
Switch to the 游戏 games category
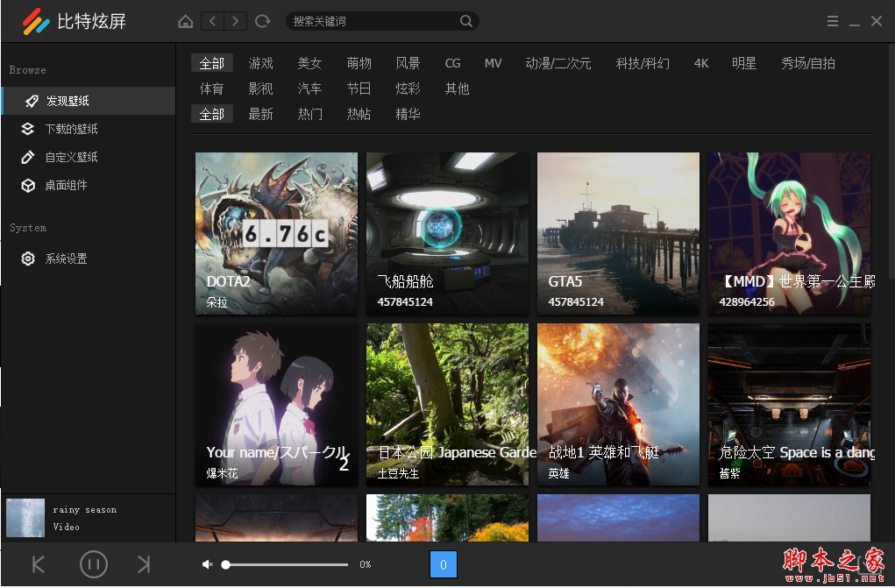pyautogui.click(x=260, y=62)
